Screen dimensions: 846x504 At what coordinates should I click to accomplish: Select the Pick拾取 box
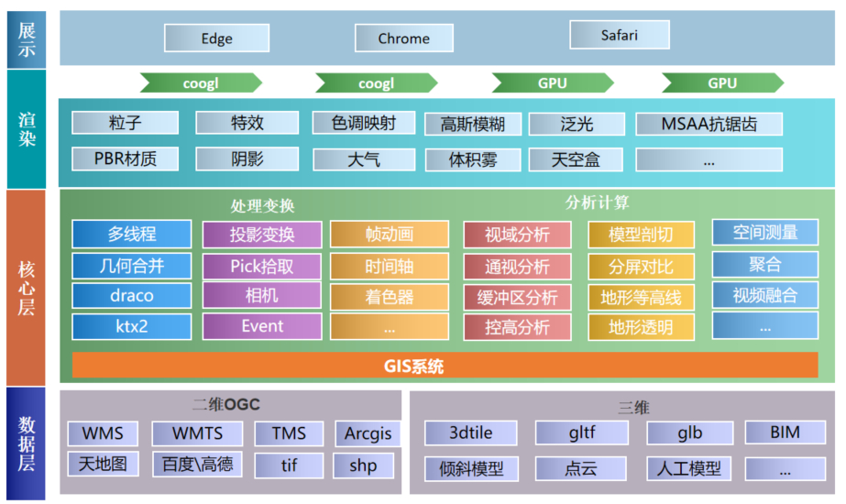(262, 267)
